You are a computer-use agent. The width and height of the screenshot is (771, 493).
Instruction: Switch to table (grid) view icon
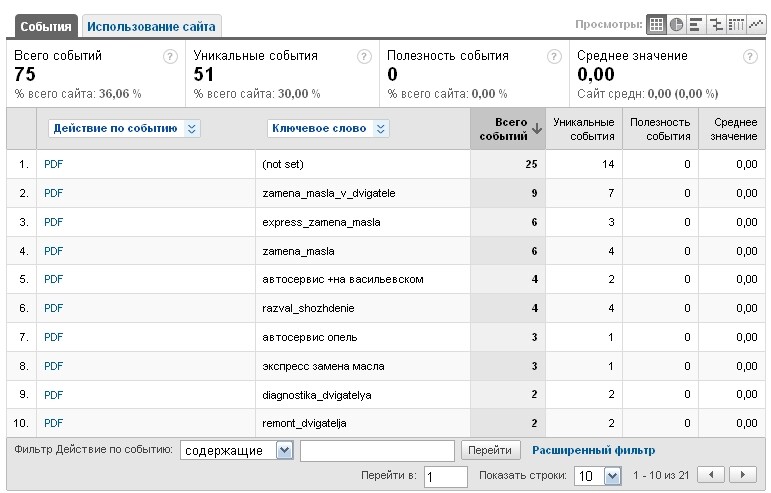(x=656, y=24)
